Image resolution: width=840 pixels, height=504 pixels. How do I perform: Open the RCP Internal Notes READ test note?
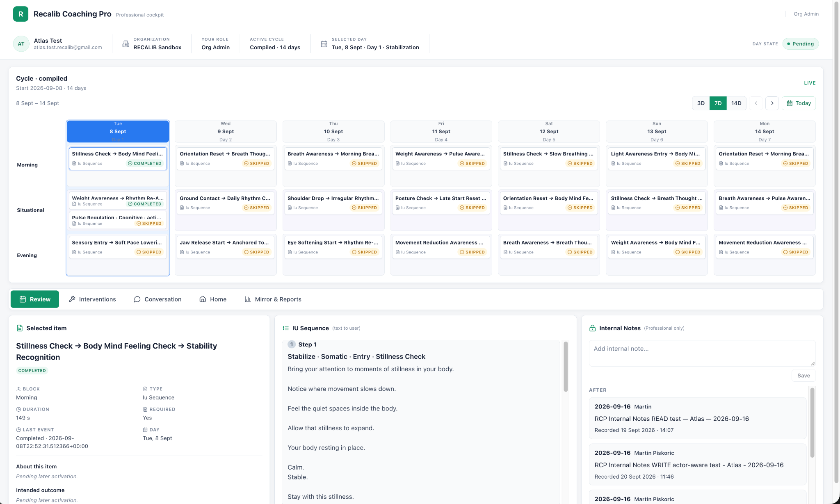pyautogui.click(x=698, y=418)
